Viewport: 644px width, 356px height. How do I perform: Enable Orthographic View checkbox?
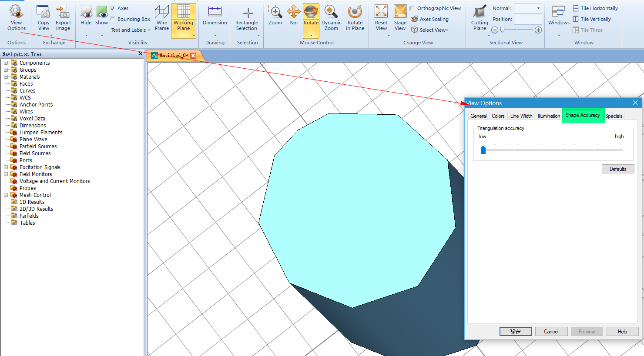click(x=413, y=8)
